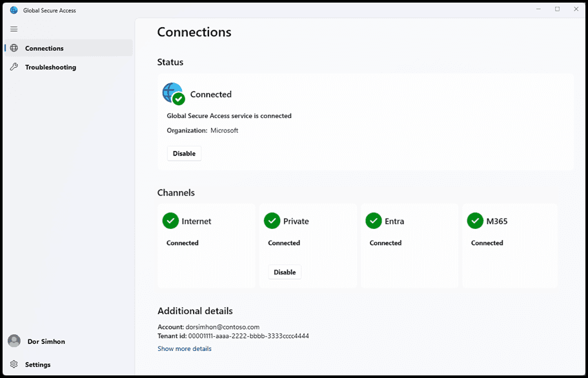Click the Status section heading
Screen dimensions: 588x378
click(170, 62)
